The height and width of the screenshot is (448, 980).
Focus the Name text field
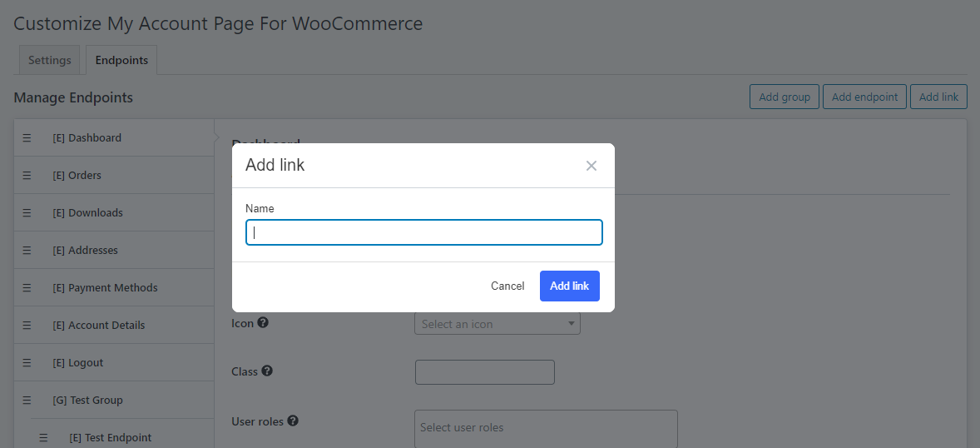424,233
